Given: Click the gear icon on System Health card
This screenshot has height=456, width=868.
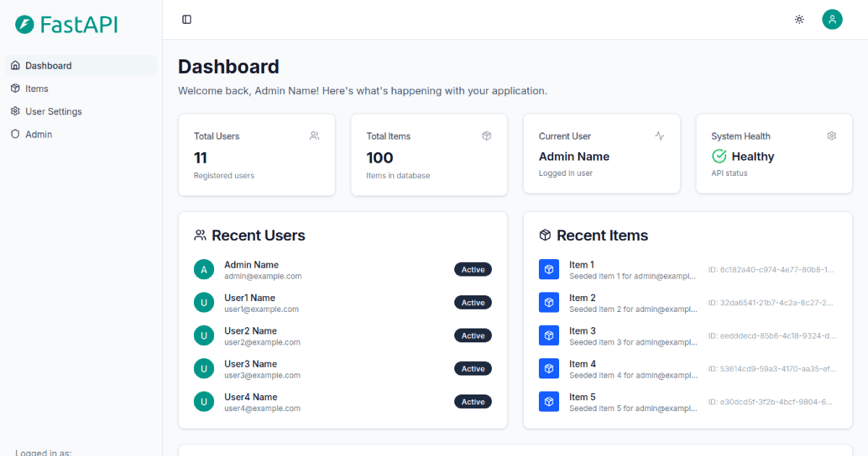Looking at the screenshot, I should coord(832,135).
